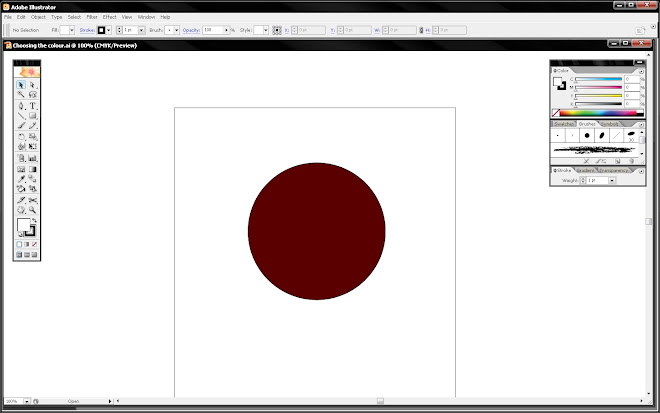Select the Scissors tool
This screenshot has height=413, width=660.
point(32,200)
